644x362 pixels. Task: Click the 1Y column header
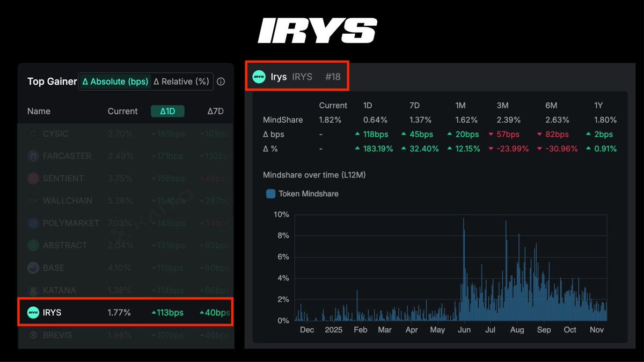coord(599,106)
